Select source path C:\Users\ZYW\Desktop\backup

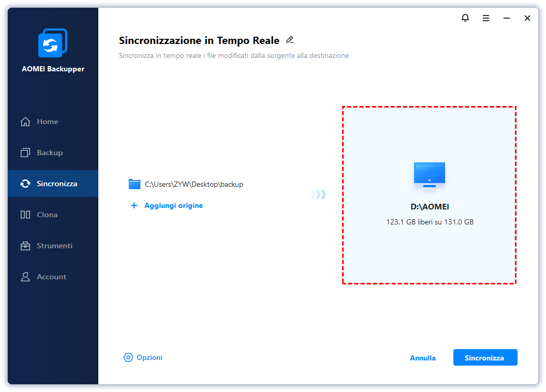[x=194, y=184]
